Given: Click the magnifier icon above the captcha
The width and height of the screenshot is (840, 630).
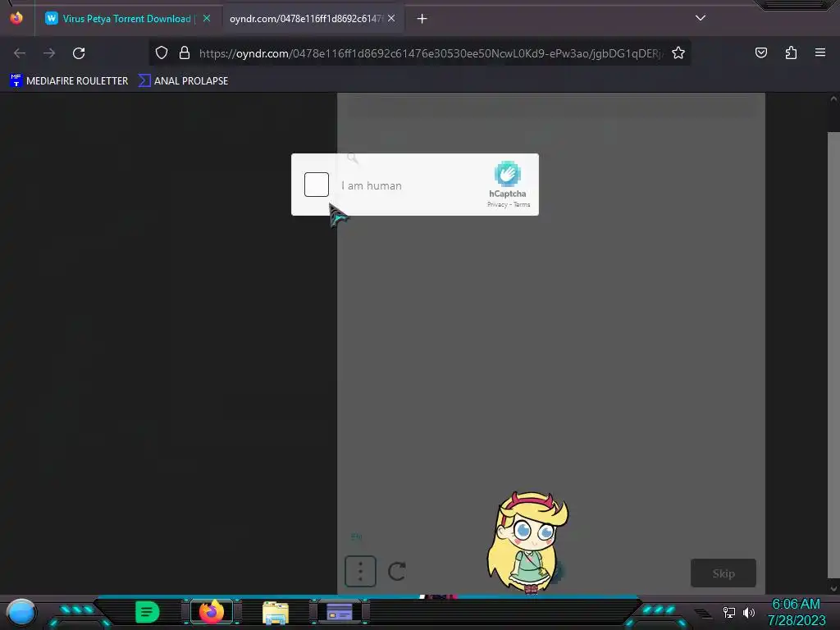Looking at the screenshot, I should [352, 157].
